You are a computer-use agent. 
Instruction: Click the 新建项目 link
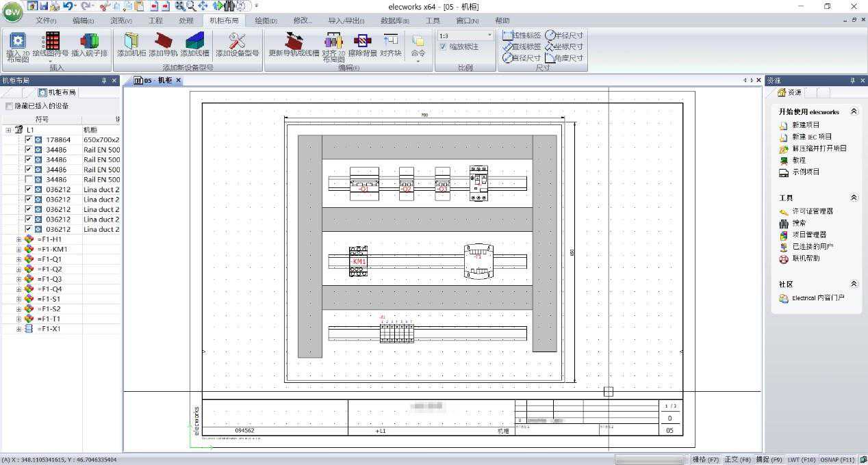[x=805, y=125]
